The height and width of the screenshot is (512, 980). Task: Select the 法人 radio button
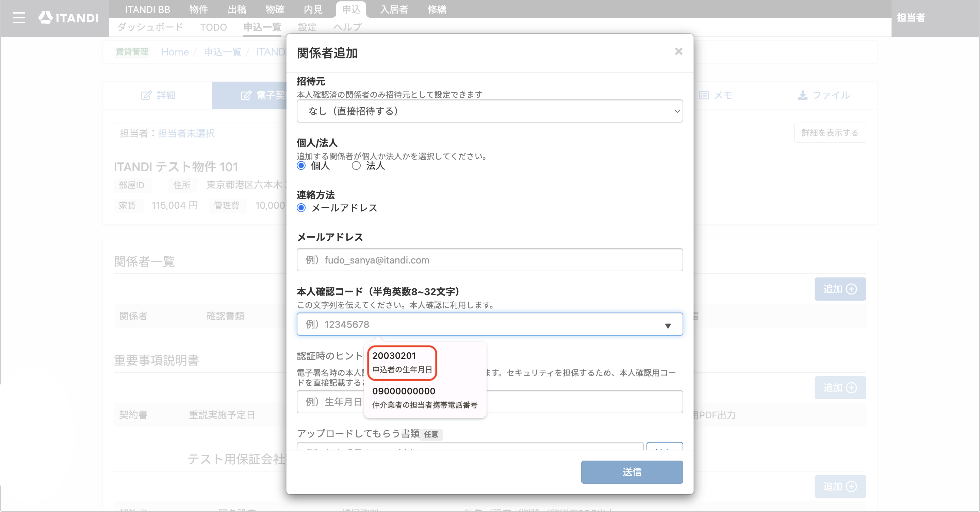point(356,165)
